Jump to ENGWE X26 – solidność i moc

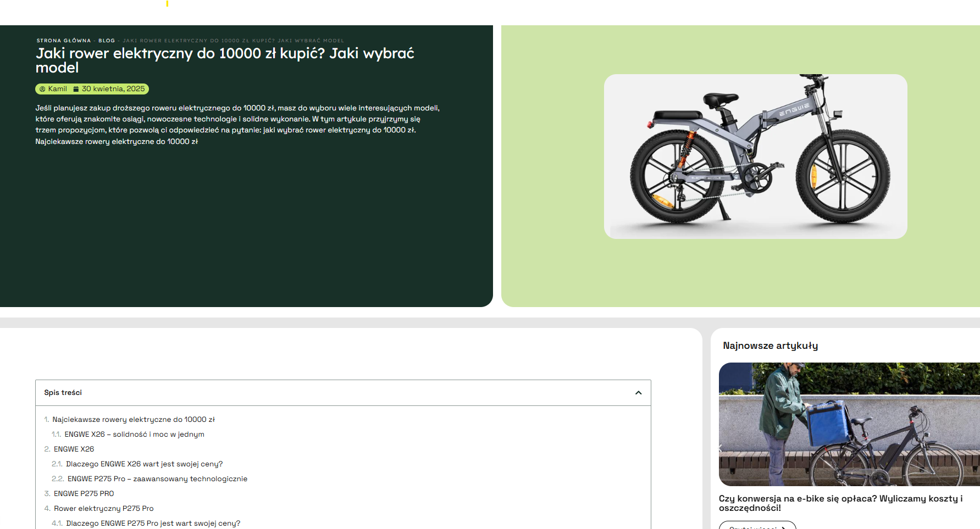[134, 435]
